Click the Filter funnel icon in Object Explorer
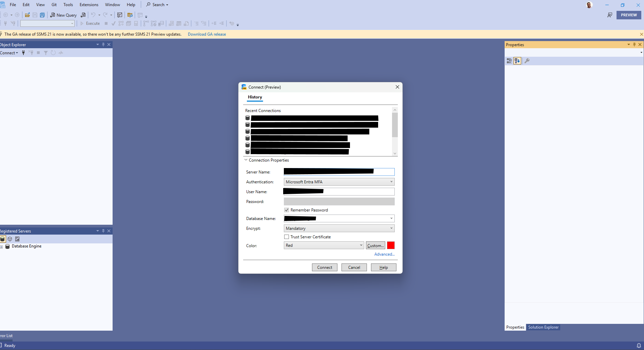 [x=46, y=53]
